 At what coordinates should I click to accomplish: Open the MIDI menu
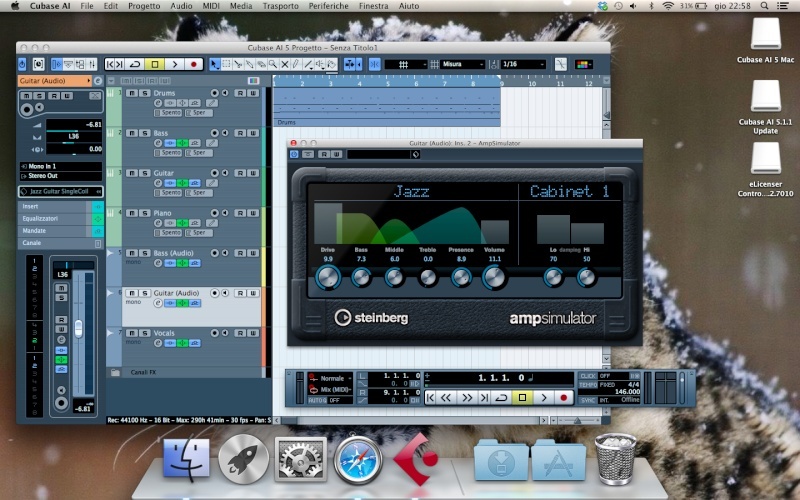(211, 6)
